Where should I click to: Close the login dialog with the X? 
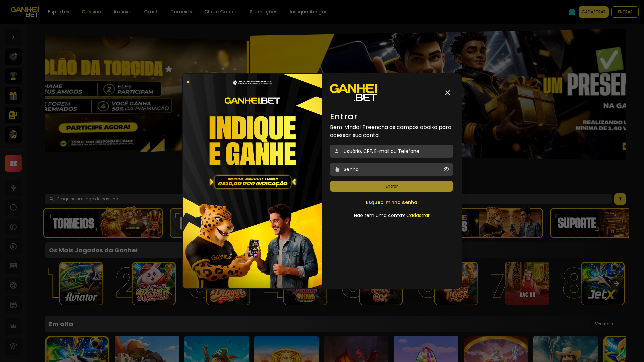[448, 93]
